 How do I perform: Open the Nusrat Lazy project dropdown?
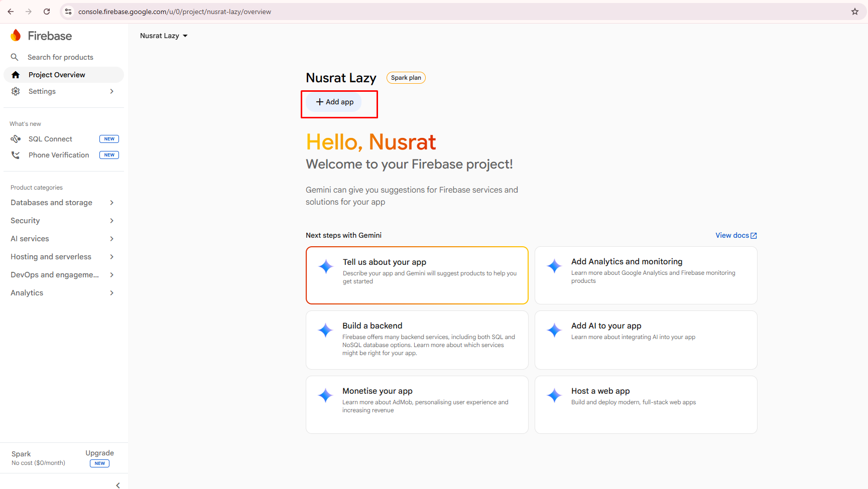(x=164, y=36)
